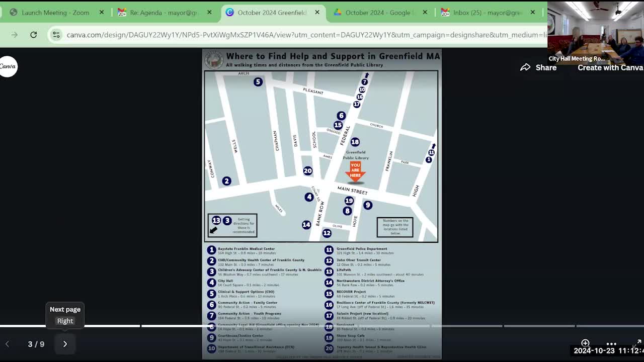
Task: Switch to Launch Meeting - Zoom tab
Action: (55, 13)
